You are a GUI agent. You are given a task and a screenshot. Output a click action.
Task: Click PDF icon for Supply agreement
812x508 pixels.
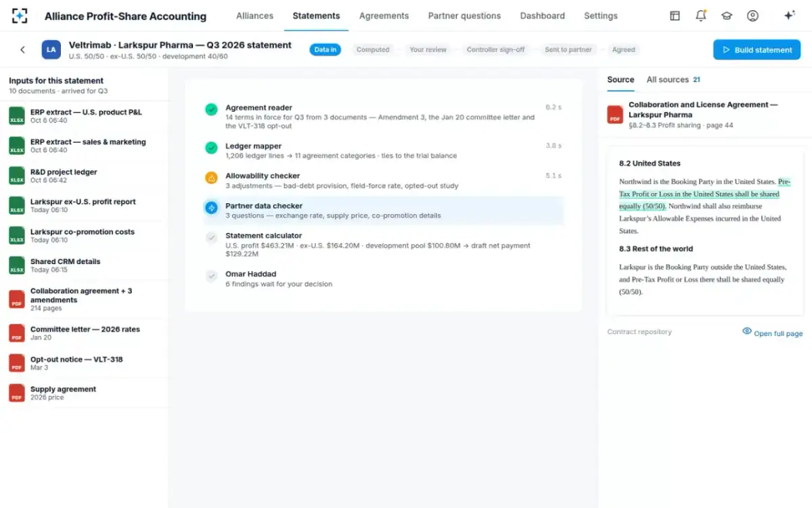pos(17,393)
